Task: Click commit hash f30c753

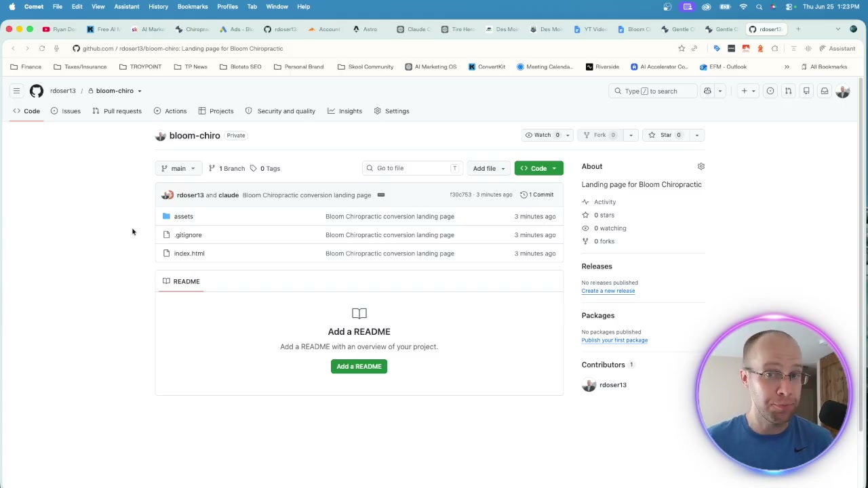Action: [x=460, y=195]
